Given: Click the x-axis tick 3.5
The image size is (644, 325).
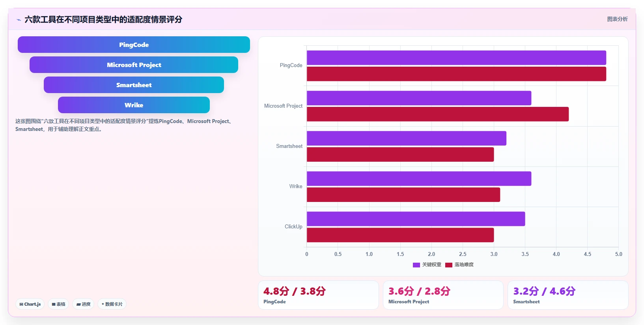Looking at the screenshot, I should (x=525, y=254).
